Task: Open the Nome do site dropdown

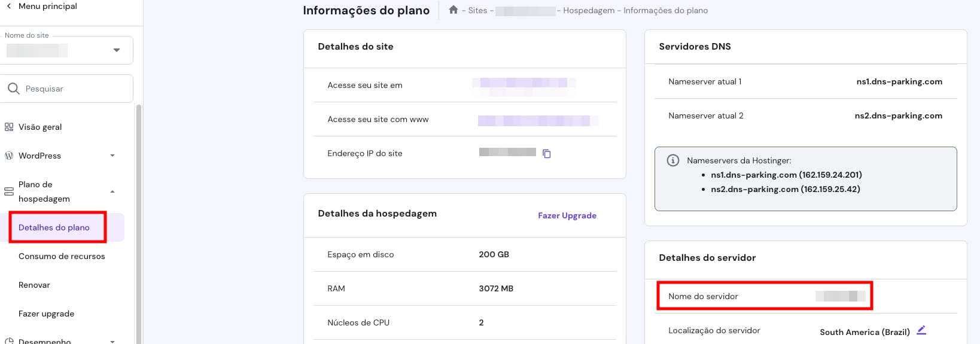Action: point(66,50)
